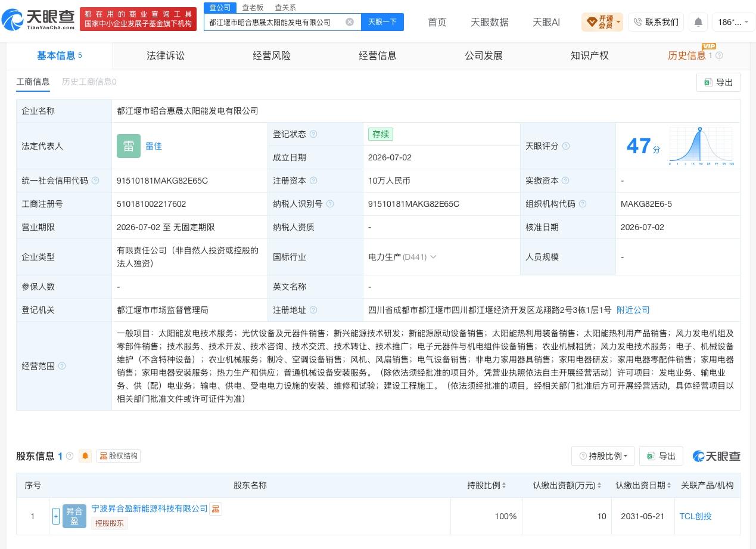Click the 雷 avatar of legal representative
The height and width of the screenshot is (549, 756).
point(129,146)
